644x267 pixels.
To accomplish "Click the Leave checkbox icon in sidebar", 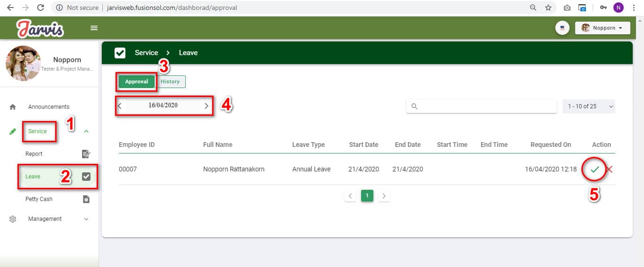I will 86,177.
